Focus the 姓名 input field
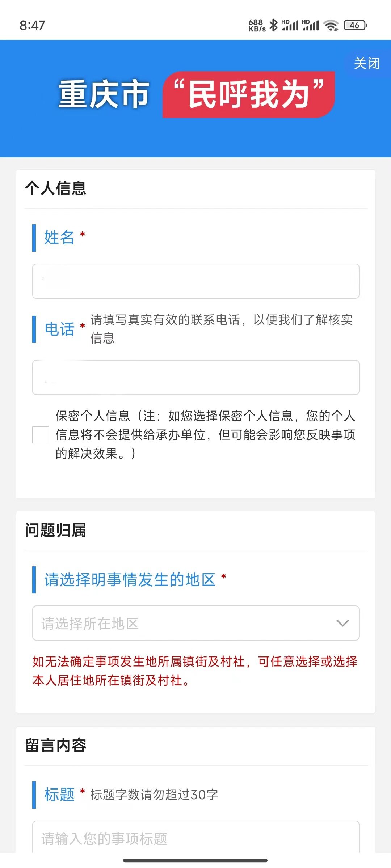 pyautogui.click(x=195, y=281)
